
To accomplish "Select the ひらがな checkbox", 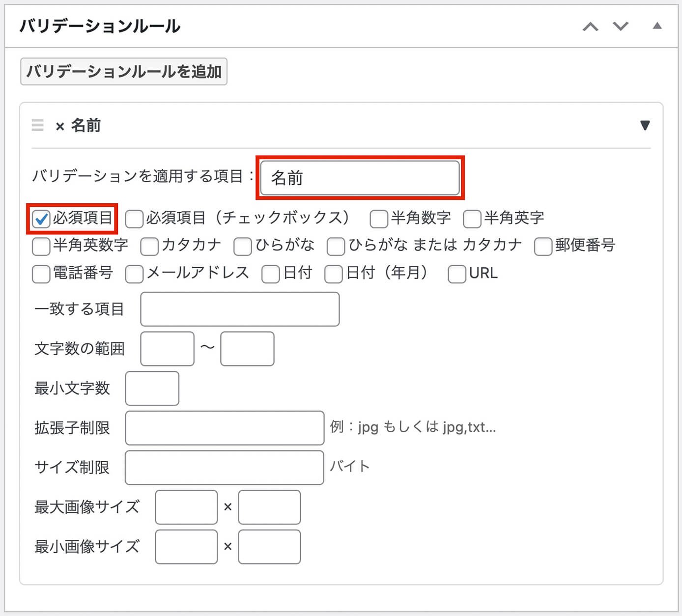I will pyautogui.click(x=243, y=246).
